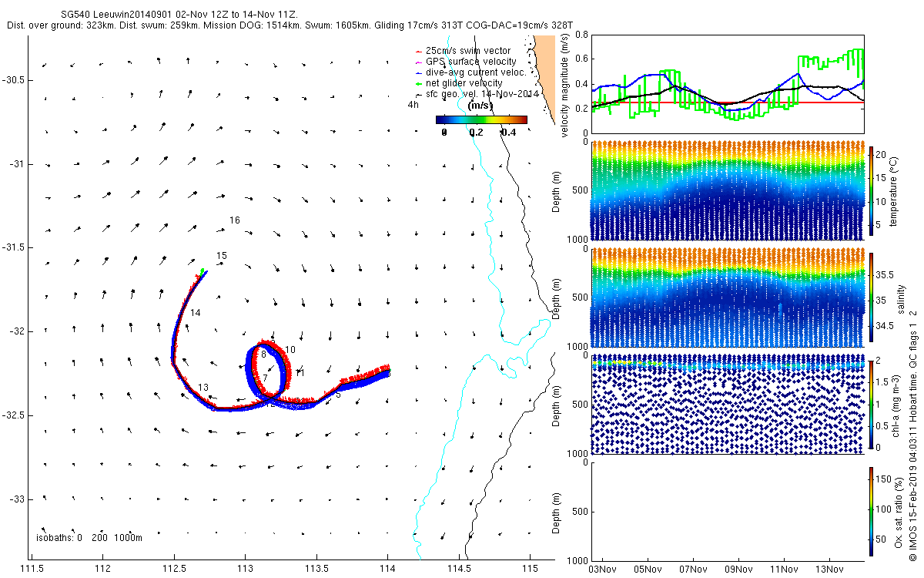Viewport: 924px width, 578px height.
Task: Click the empty oxygen saturation depth panel
Action: pos(727,510)
